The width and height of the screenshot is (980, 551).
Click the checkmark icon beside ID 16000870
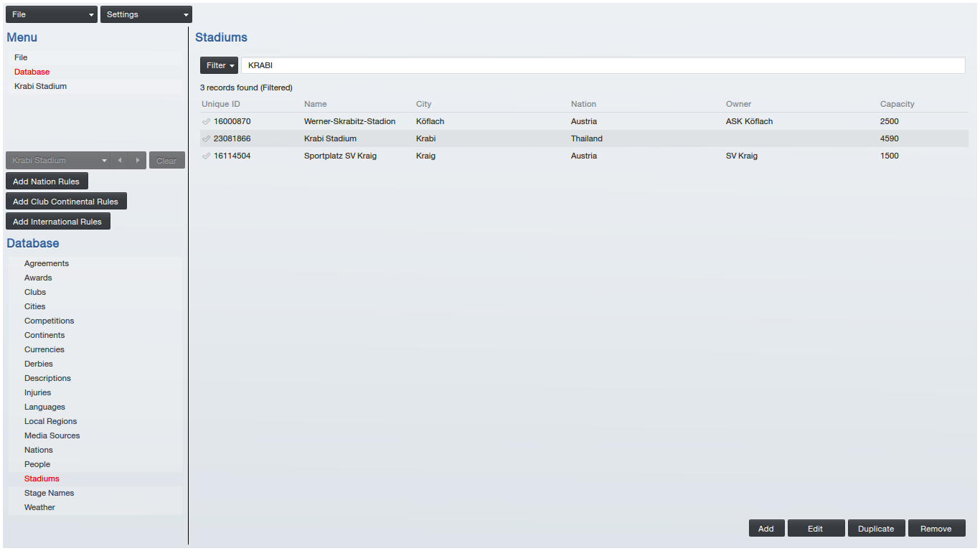(207, 121)
